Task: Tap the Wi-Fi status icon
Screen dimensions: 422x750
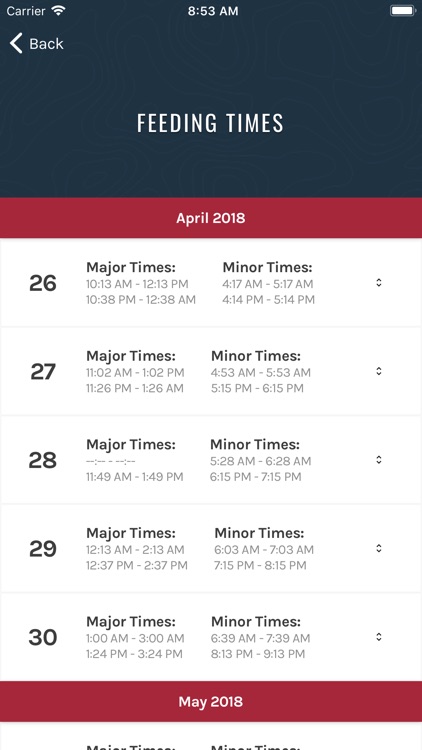Action: [x=58, y=11]
